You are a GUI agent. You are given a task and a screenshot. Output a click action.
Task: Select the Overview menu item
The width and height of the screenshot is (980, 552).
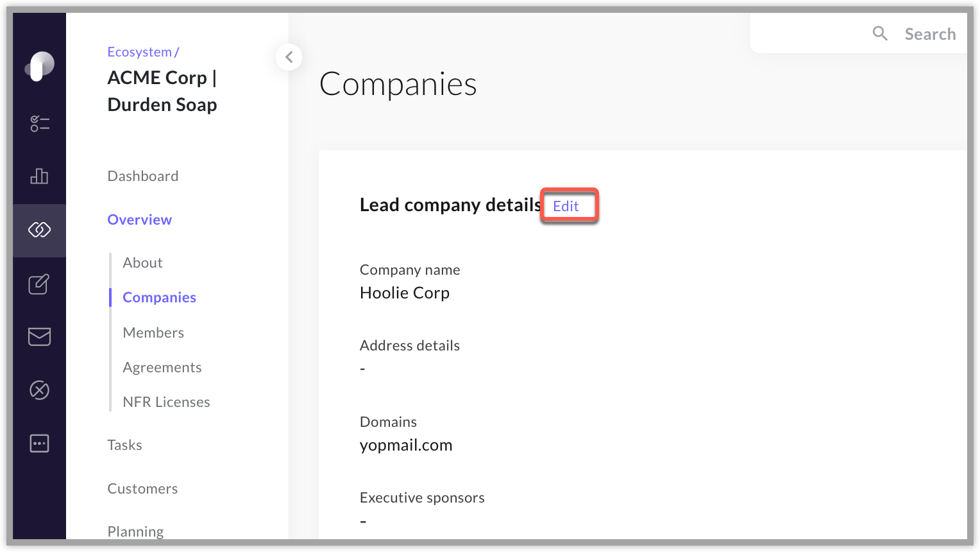tap(140, 220)
